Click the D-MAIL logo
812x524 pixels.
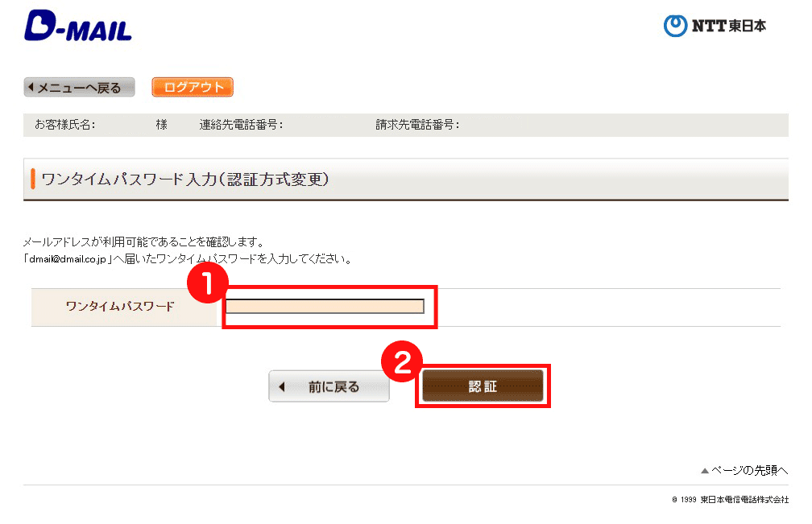pos(77,27)
